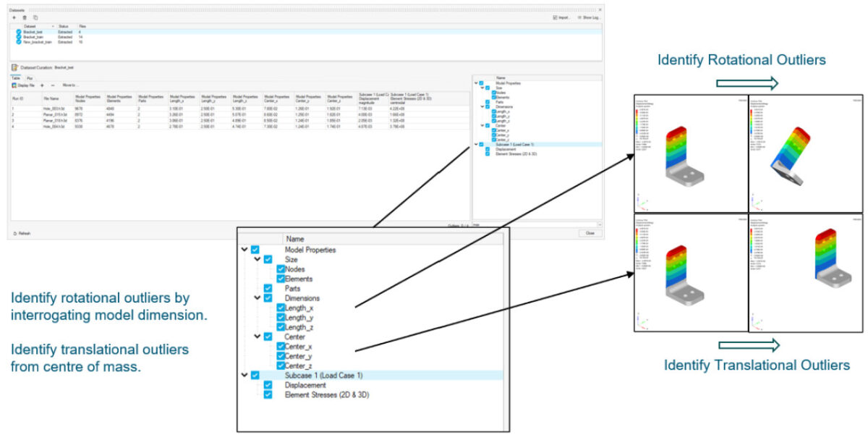
Task: Click the Move to... button
Action: click(x=70, y=85)
